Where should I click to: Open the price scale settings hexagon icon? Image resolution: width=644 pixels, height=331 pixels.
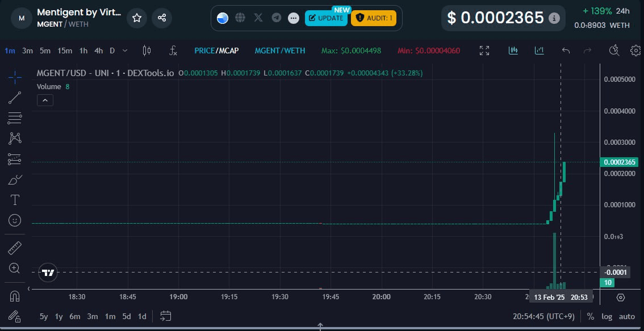[621, 298]
